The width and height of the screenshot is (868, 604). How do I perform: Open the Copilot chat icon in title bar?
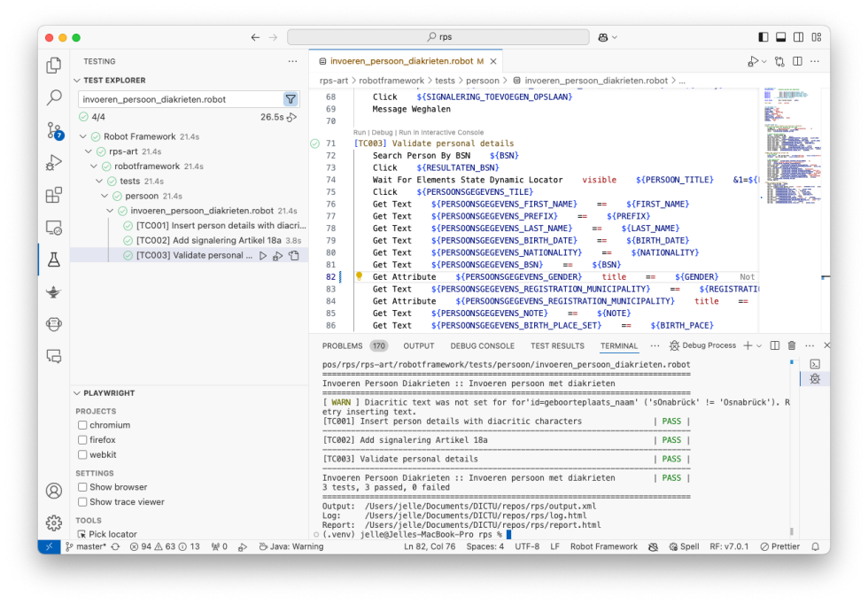click(x=603, y=38)
